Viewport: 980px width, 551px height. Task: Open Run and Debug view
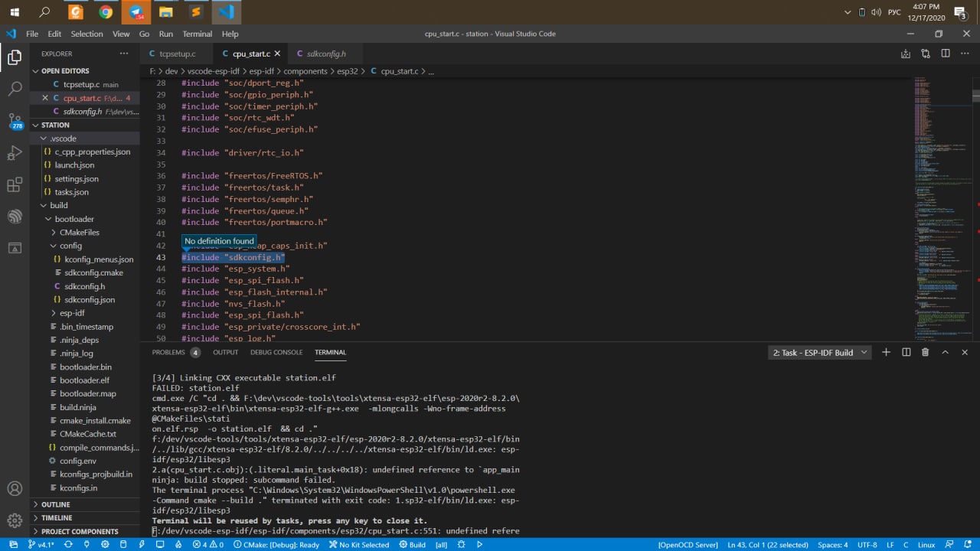point(15,153)
